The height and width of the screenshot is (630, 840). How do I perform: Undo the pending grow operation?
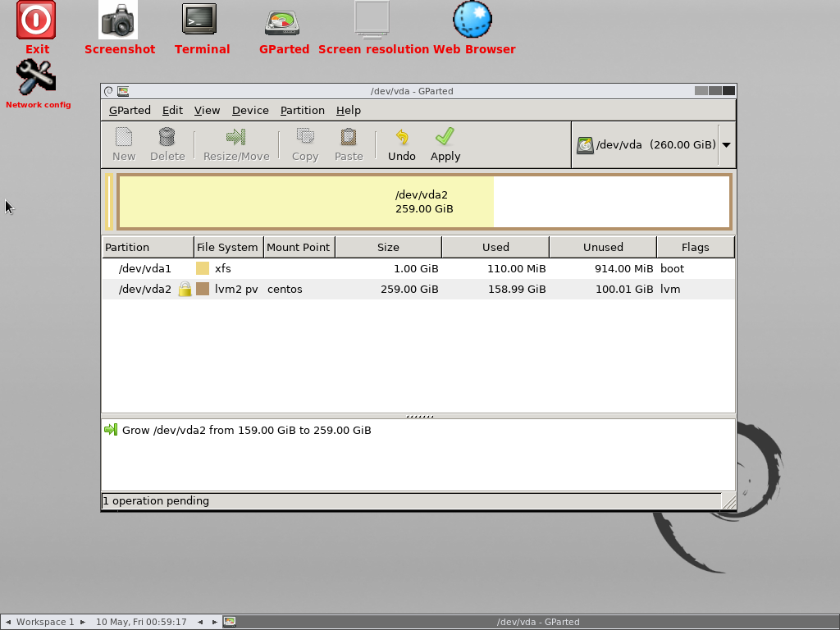401,144
